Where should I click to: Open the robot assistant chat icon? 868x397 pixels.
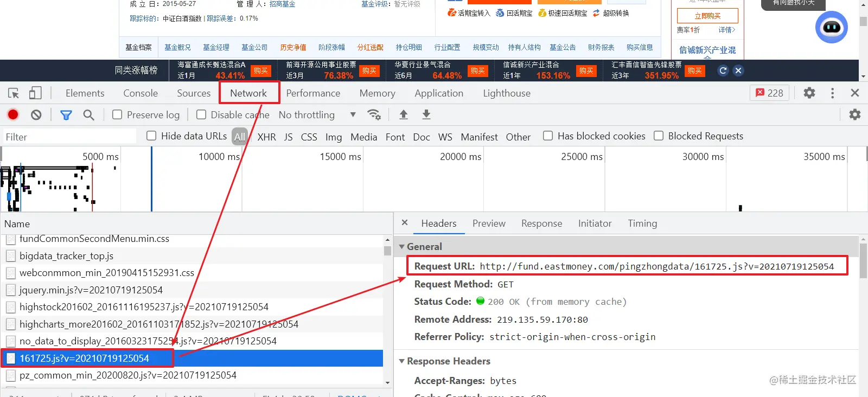831,27
